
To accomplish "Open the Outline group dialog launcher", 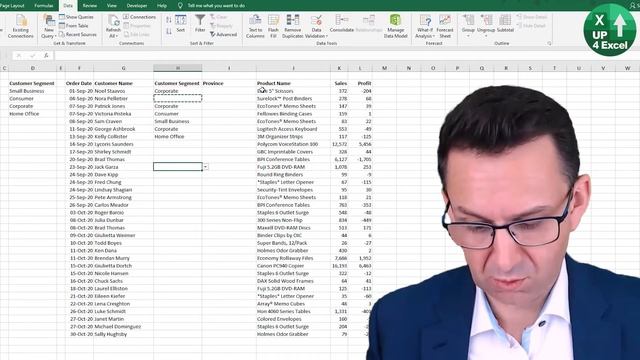I will (549, 43).
